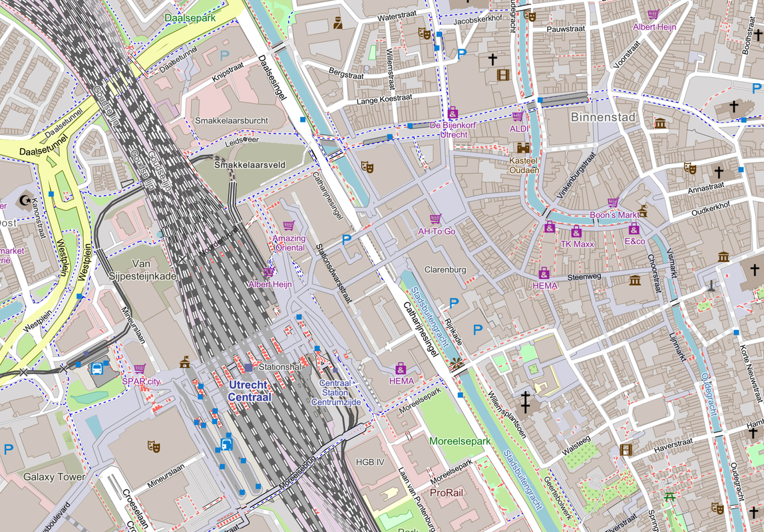764x532 pixels.
Task: Select the Moreelspark label
Action: coord(460,442)
